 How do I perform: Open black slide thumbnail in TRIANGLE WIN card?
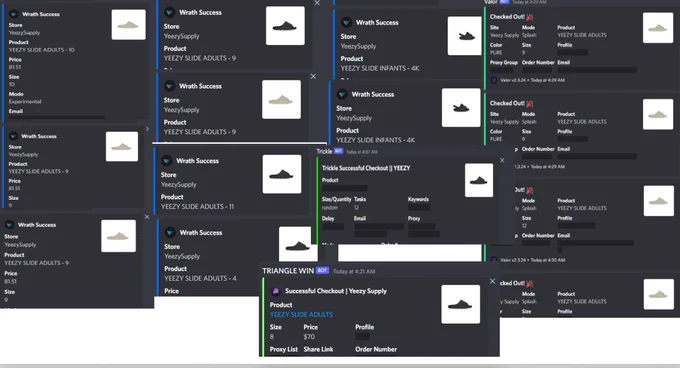[x=461, y=304]
